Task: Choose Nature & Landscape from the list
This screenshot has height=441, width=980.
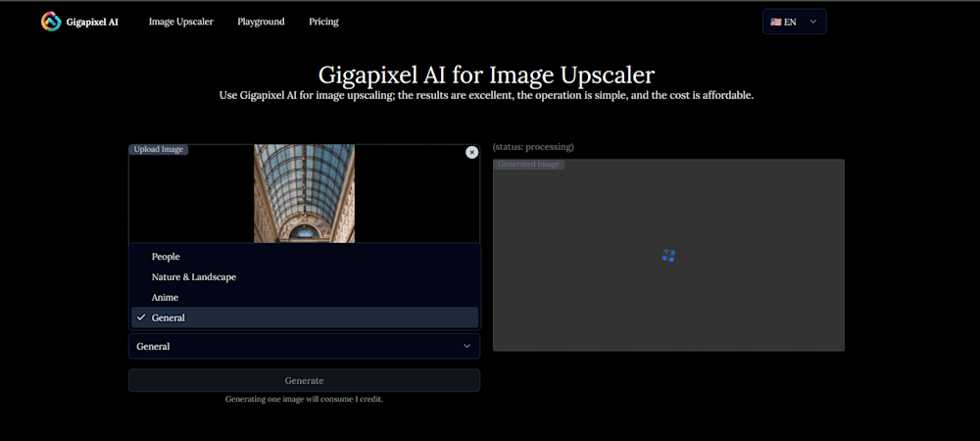Action: point(305,276)
